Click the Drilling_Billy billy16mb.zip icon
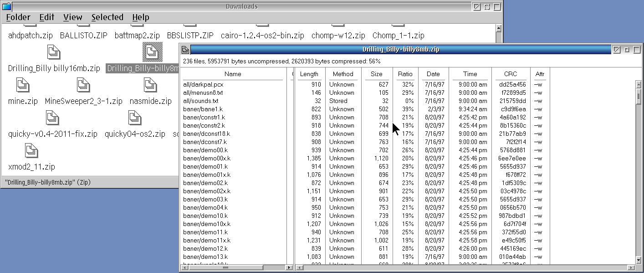 click(x=54, y=52)
